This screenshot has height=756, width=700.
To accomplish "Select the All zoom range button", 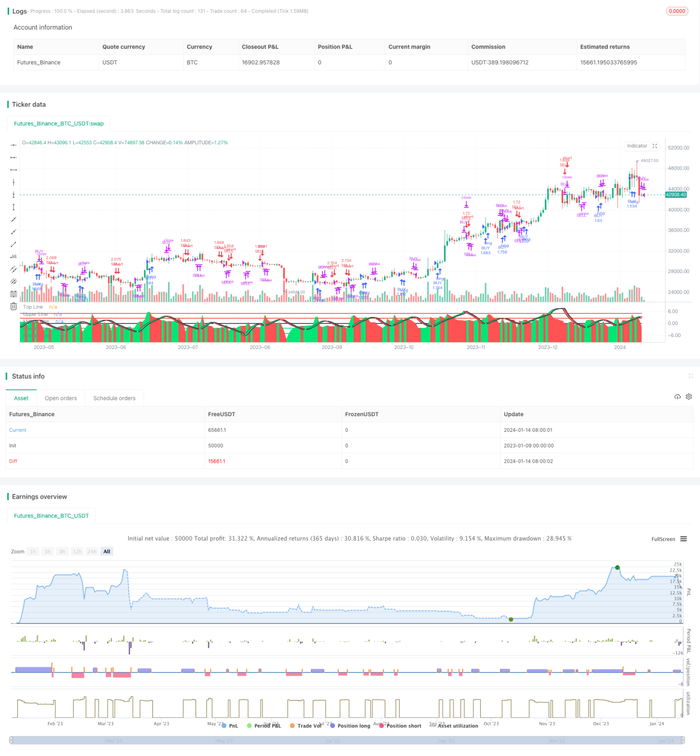I will point(107,551).
